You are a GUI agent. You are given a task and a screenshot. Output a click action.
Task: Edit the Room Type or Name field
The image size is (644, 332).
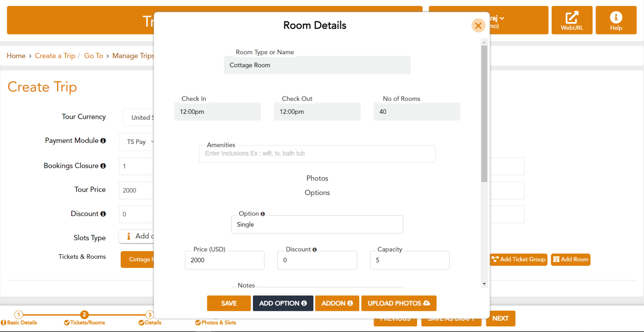click(317, 65)
